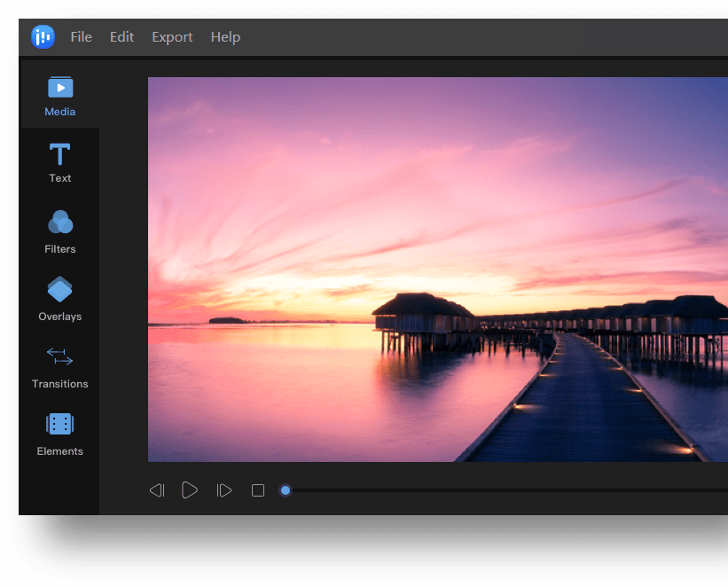This screenshot has height=587, width=728.
Task: Stop the preview playback
Action: [x=257, y=489]
